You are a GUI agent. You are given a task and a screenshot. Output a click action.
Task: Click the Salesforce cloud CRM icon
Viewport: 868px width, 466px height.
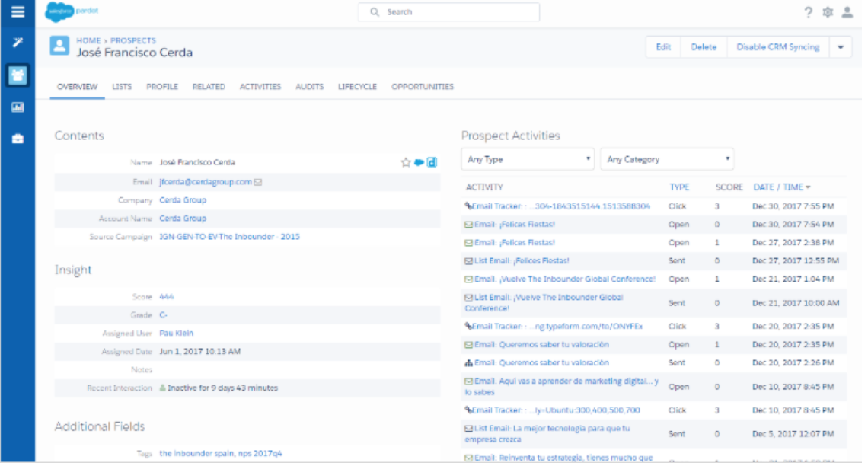(x=419, y=162)
